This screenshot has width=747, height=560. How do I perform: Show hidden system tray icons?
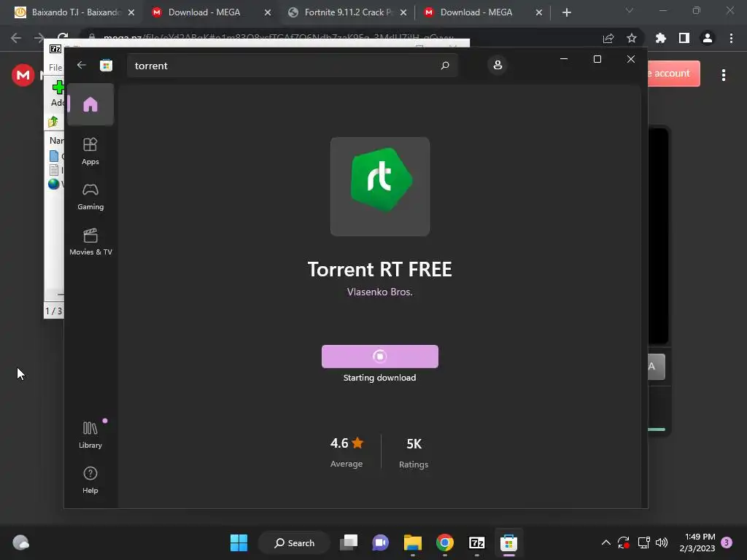[x=605, y=542]
